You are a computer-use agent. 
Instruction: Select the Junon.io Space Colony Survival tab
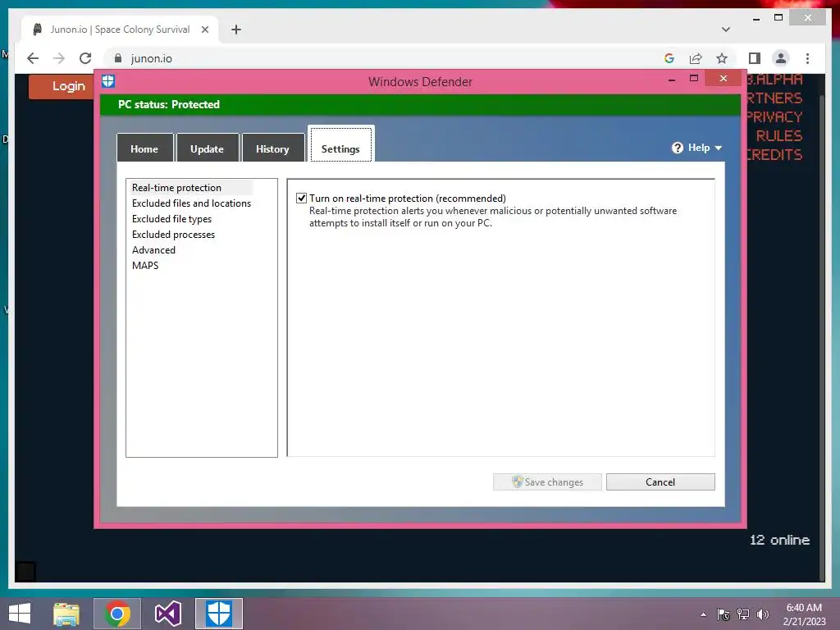[120, 30]
